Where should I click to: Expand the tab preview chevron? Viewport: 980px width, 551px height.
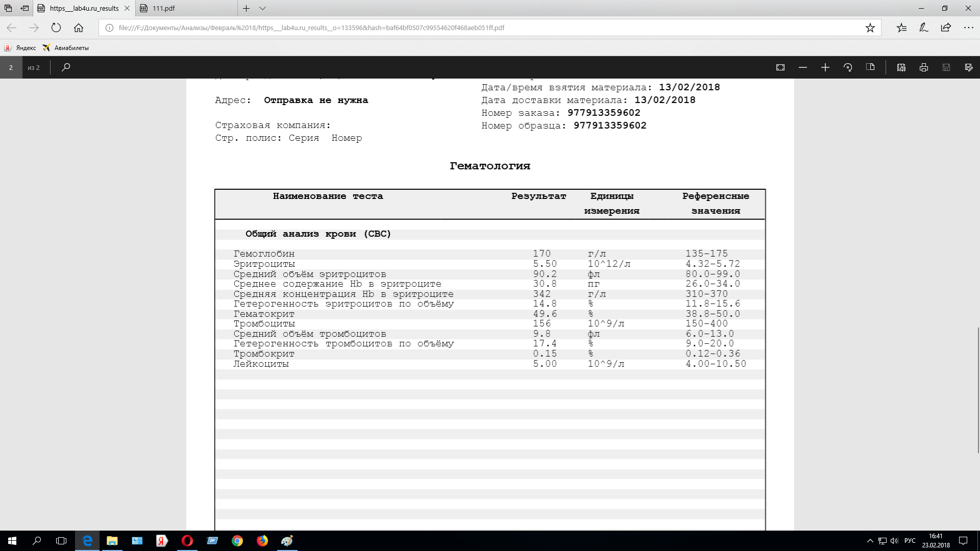262,8
